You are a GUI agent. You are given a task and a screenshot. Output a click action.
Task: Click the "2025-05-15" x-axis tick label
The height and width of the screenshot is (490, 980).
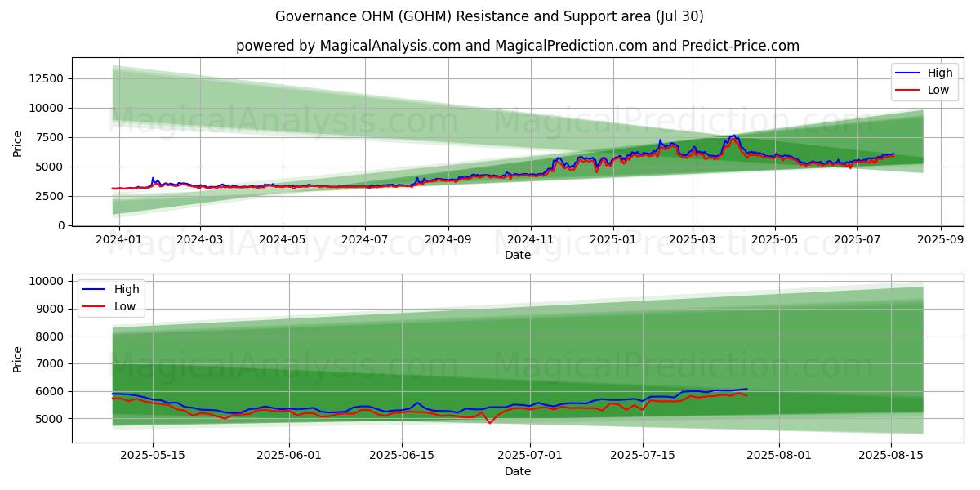click(x=154, y=456)
